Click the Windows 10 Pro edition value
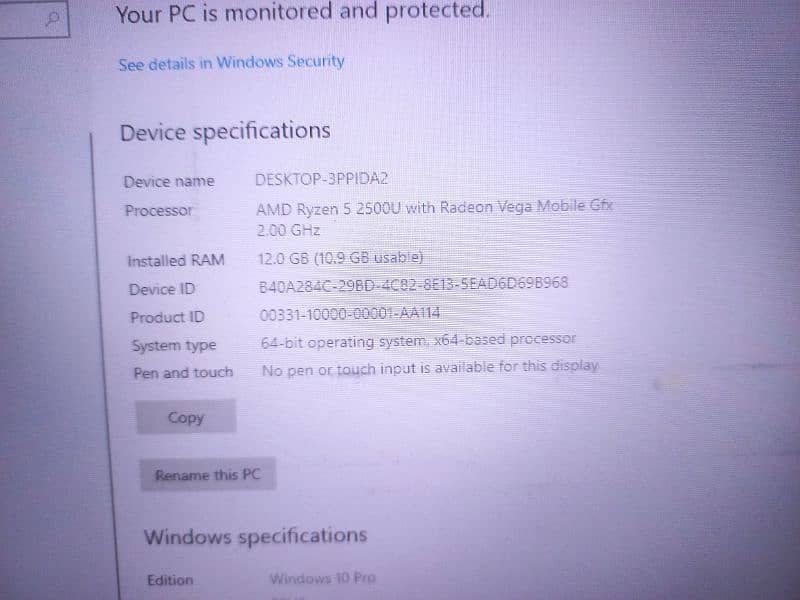800x600 pixels. [322, 578]
